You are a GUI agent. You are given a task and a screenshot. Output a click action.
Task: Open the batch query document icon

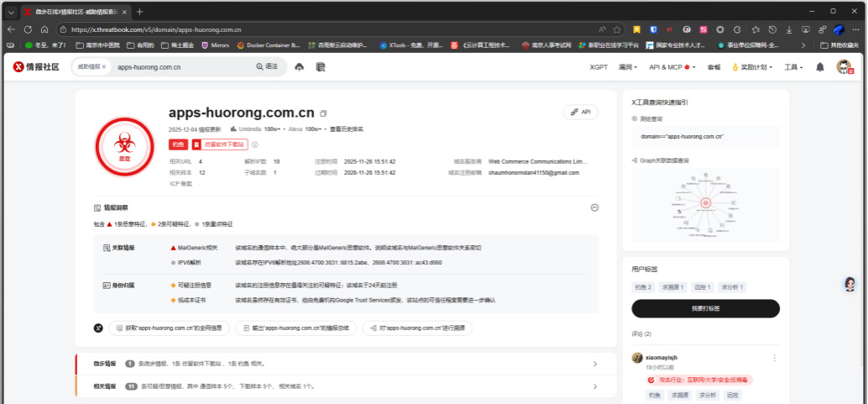tap(320, 67)
